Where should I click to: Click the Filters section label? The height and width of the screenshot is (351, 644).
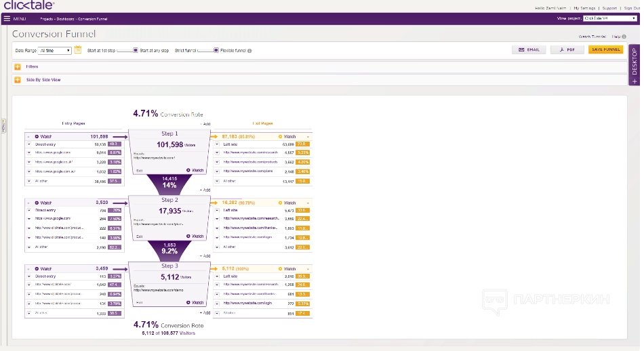point(32,66)
